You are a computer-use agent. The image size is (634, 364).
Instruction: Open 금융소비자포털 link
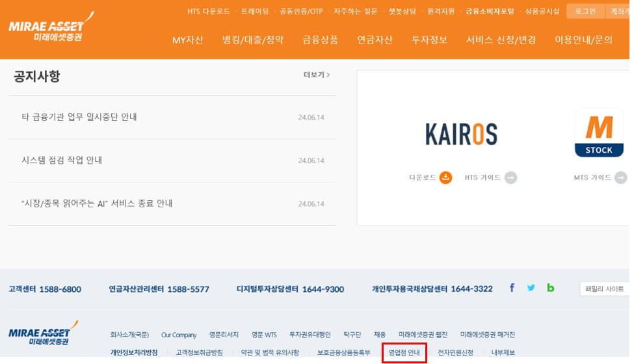(490, 11)
